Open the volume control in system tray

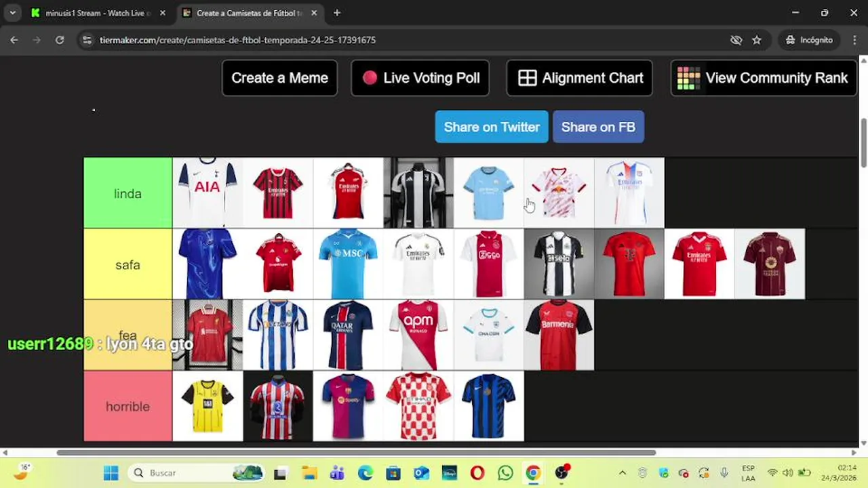(x=788, y=473)
